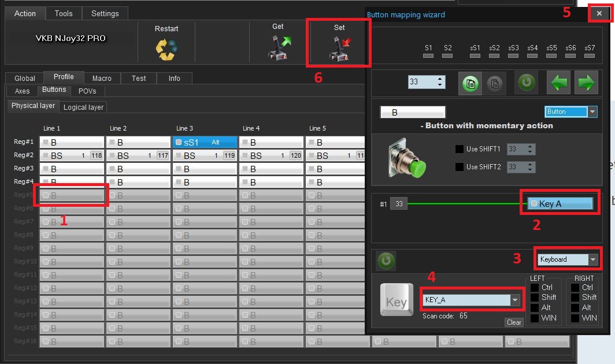Select the Key A mapping slot
This screenshot has width=615, height=364.
560,203
